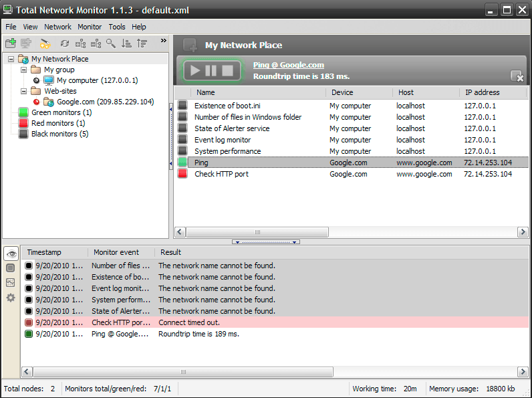Sort monitors by Host column header
Image resolution: width=532 pixels, height=398 pixels.
tap(426, 92)
